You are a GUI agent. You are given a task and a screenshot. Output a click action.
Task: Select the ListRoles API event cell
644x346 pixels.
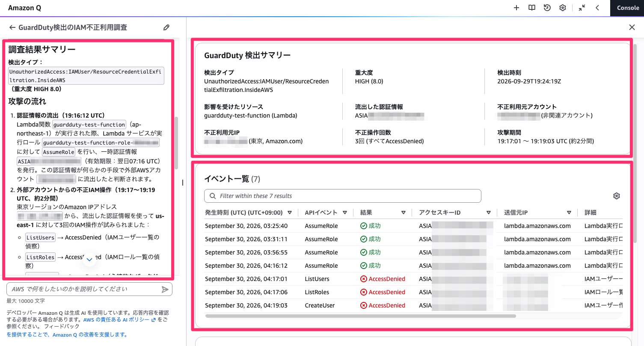click(317, 292)
